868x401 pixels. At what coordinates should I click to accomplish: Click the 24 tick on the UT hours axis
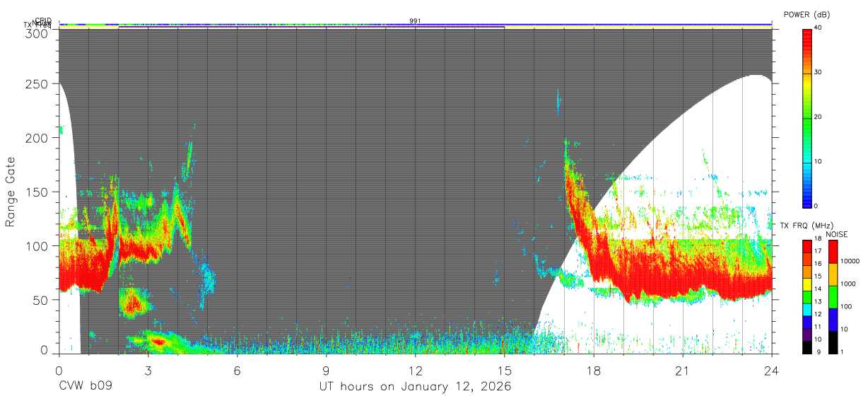click(x=771, y=370)
